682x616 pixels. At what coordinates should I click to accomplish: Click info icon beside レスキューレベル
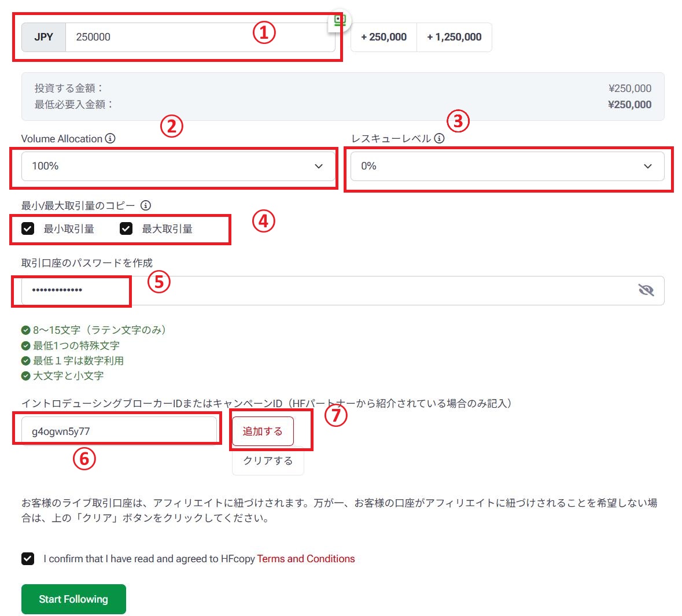coord(439,139)
